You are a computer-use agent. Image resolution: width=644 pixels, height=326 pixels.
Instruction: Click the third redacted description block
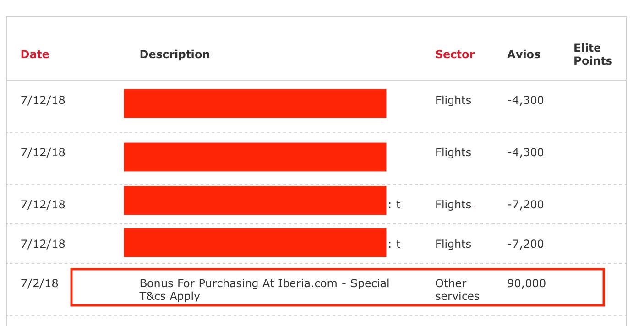(255, 201)
